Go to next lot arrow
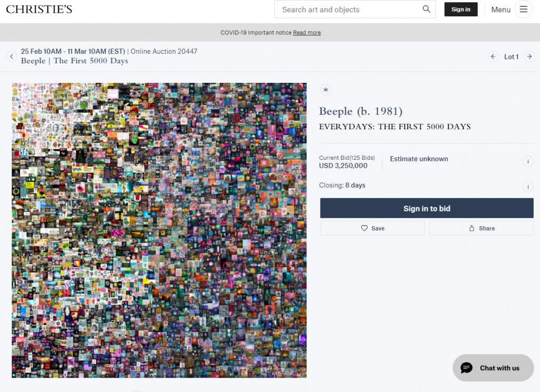 tap(529, 56)
